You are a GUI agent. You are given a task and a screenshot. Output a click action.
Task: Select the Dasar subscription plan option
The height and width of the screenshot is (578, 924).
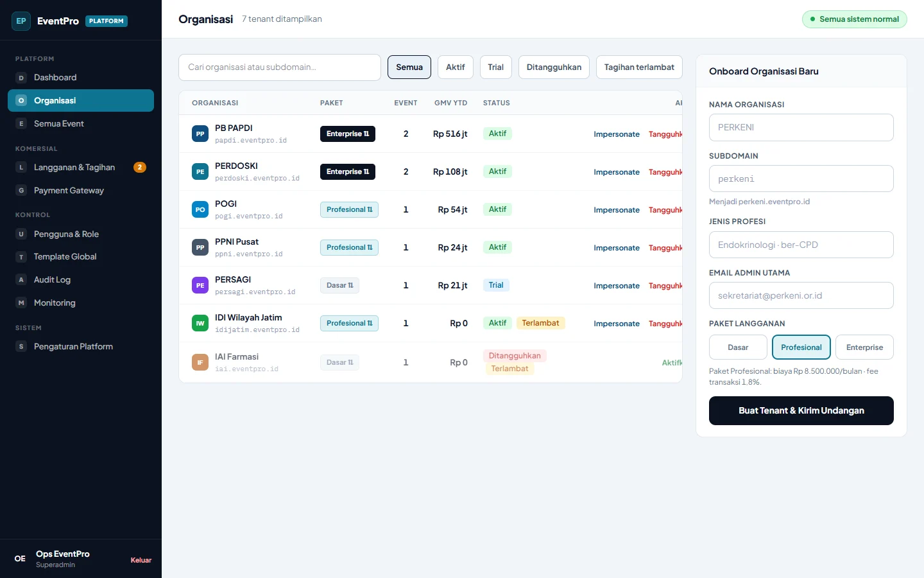[x=738, y=347]
